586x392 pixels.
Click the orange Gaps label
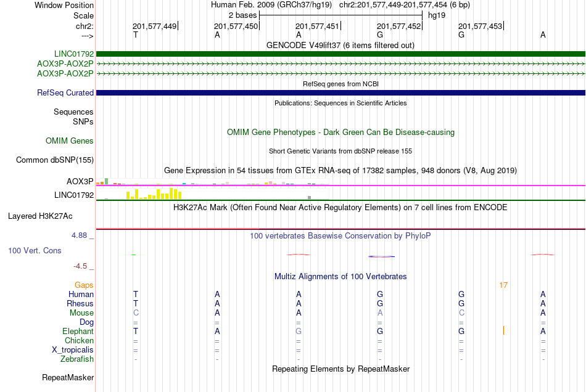pyautogui.click(x=84, y=285)
